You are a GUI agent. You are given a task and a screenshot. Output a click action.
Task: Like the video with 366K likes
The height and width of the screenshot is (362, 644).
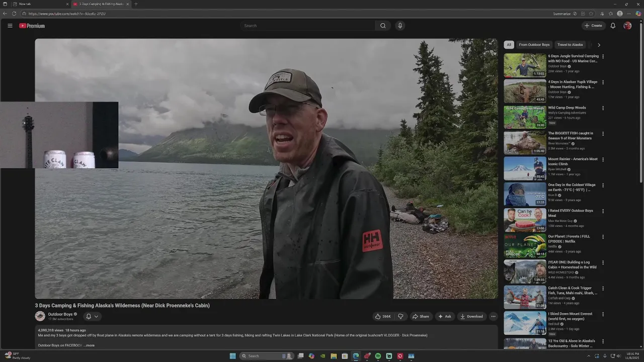[x=383, y=316]
